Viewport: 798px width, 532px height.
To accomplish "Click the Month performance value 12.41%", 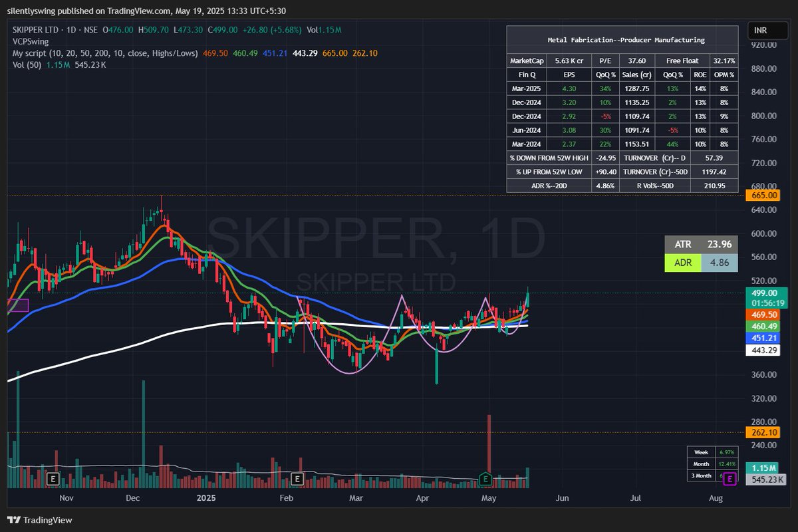I will 726,464.
